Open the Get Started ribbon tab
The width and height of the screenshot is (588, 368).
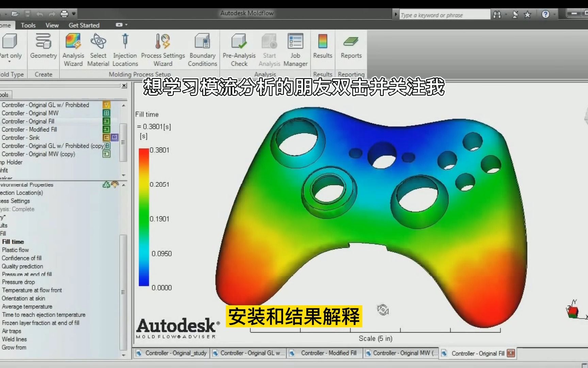pyautogui.click(x=84, y=25)
